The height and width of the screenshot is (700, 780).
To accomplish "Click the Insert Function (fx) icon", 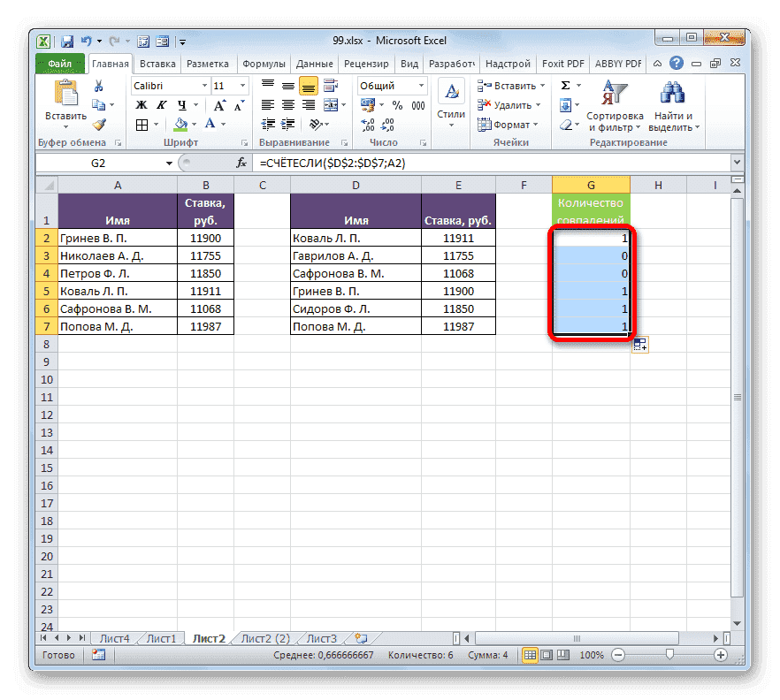I will point(240,162).
